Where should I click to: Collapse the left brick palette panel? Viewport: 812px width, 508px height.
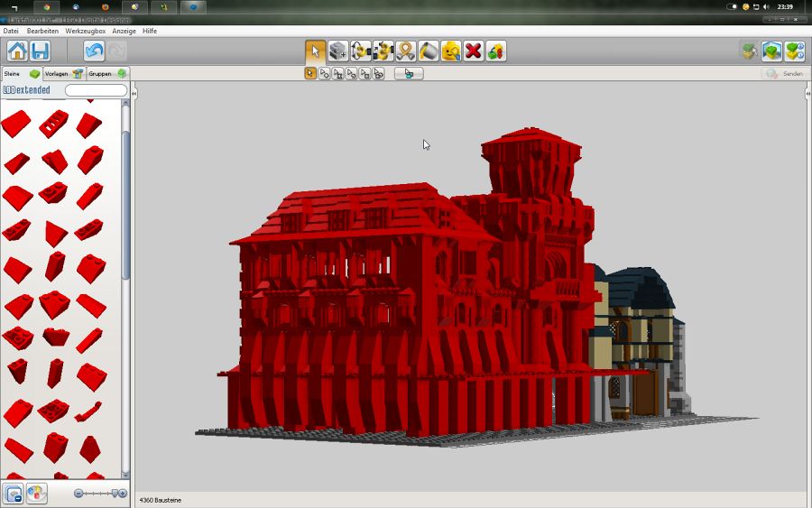click(x=134, y=93)
